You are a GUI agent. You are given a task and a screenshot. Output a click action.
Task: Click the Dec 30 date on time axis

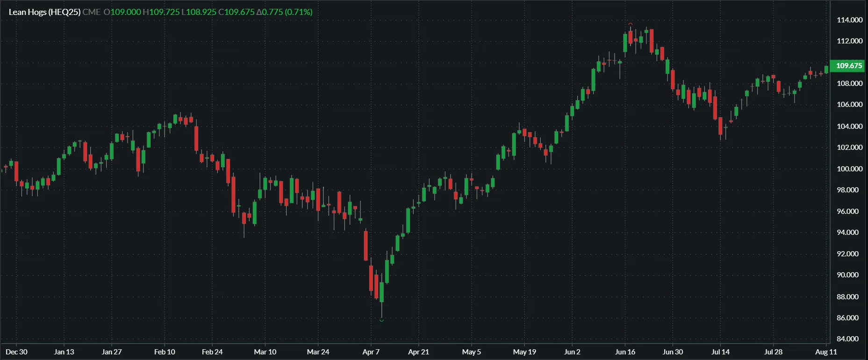coord(16,352)
